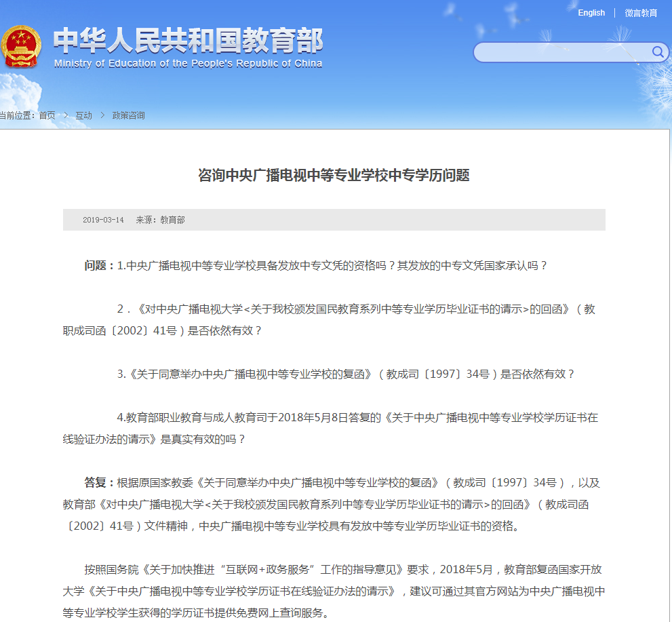672x622 pixels.
Task: Click the 来源:教育部 source label
Action: pos(160,220)
